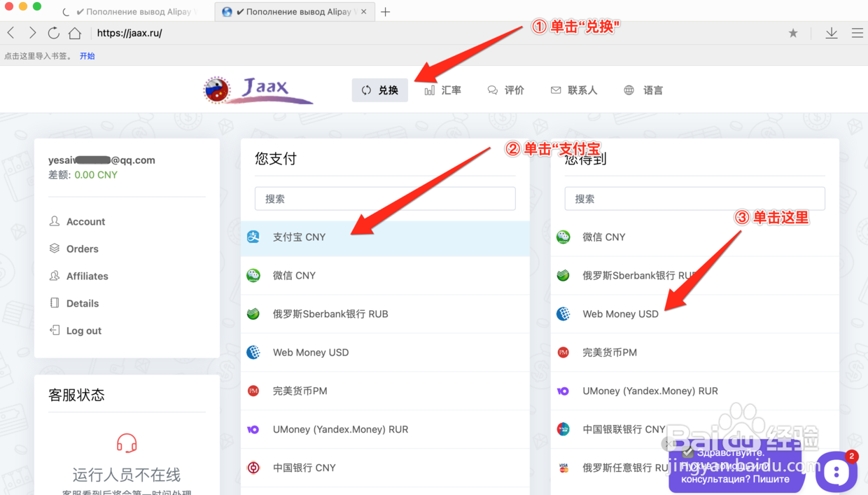Click the WeChat icon in receive list
This screenshot has width=868, height=495.
click(563, 237)
